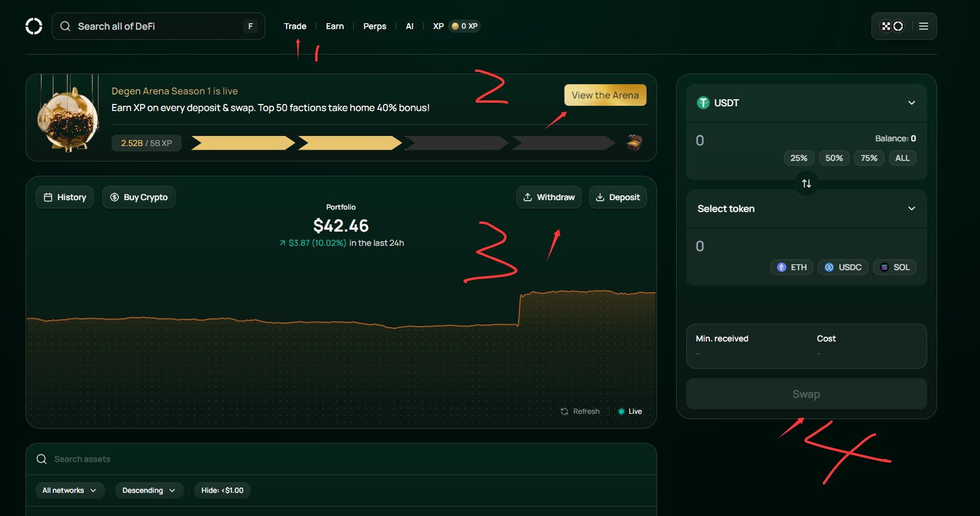
Task: Toggle Hide: <$1.00 filter
Action: click(x=222, y=490)
